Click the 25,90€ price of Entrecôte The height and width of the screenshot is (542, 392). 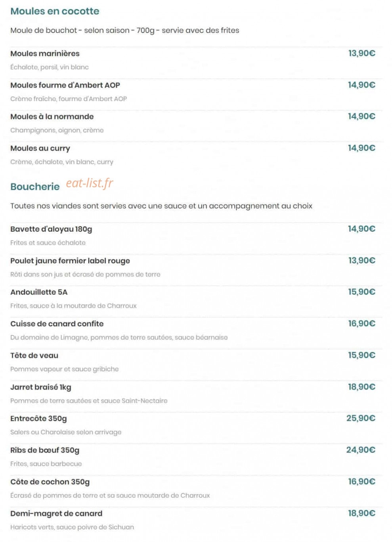(361, 418)
